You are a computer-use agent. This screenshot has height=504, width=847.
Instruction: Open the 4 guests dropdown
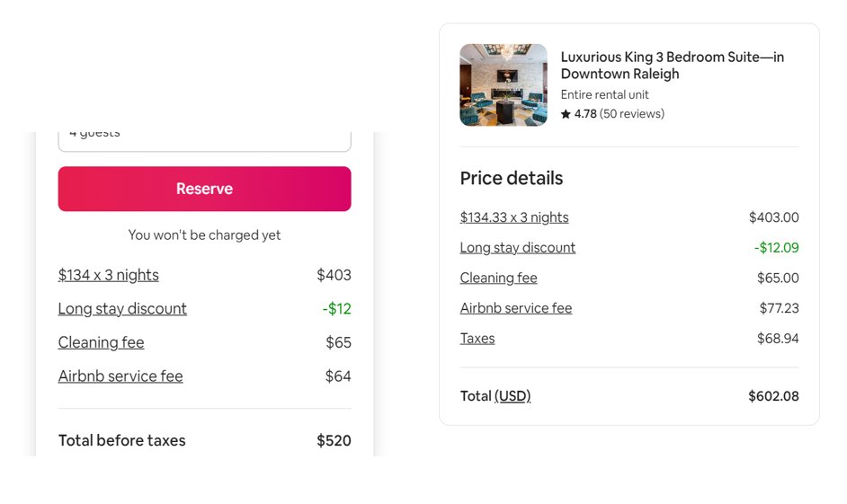coord(204,138)
